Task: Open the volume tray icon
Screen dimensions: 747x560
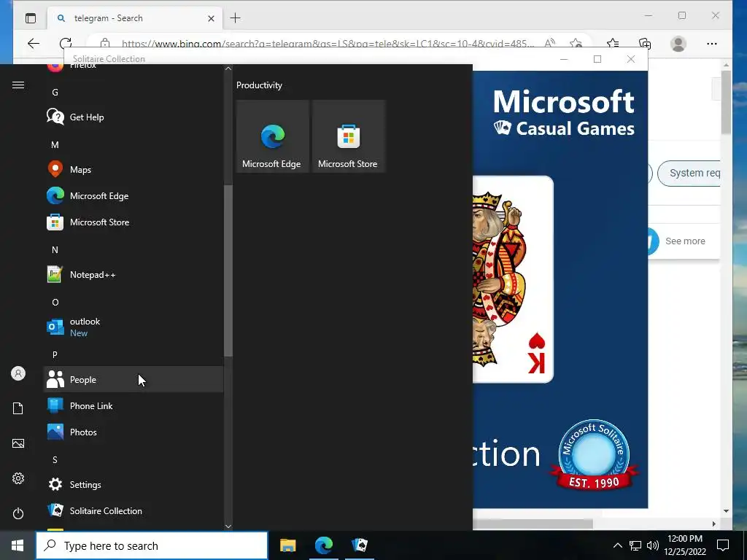Action: pos(653,545)
